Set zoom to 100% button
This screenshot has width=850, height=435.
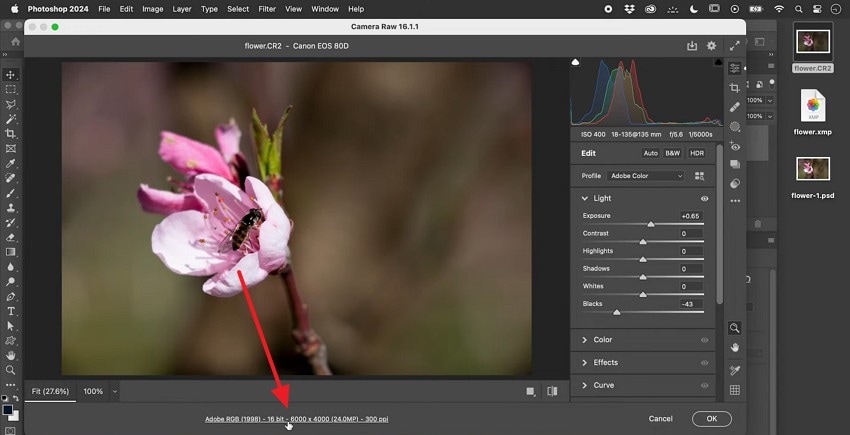point(93,391)
